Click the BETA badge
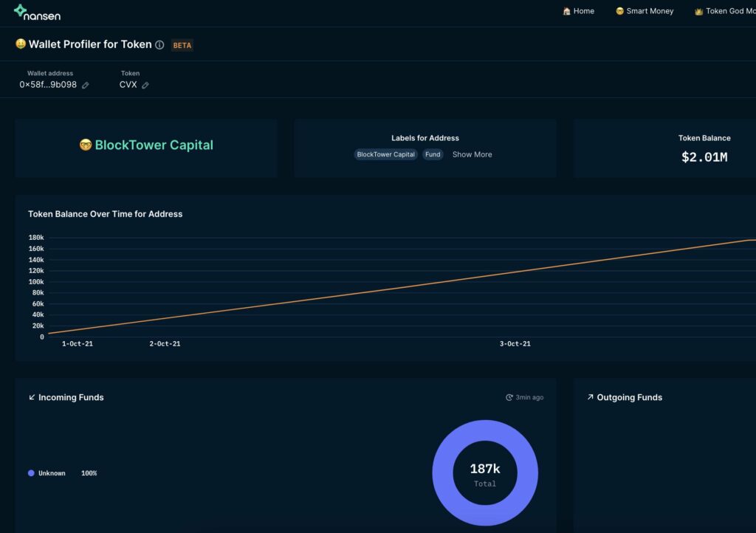 pos(182,45)
